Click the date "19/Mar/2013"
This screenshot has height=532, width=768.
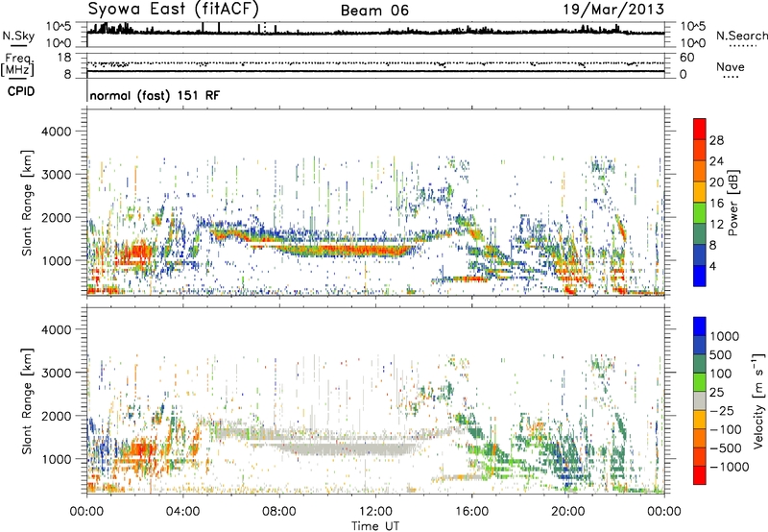point(613,10)
